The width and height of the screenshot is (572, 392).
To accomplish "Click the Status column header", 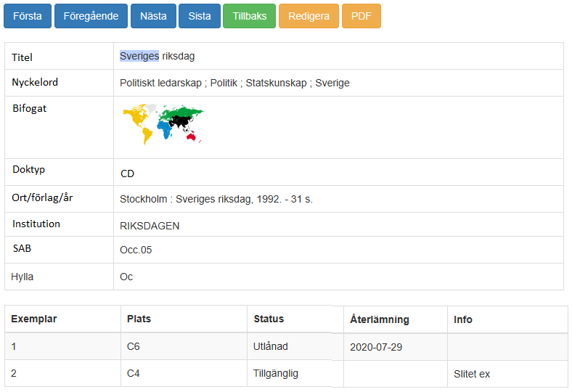I will point(269,319).
